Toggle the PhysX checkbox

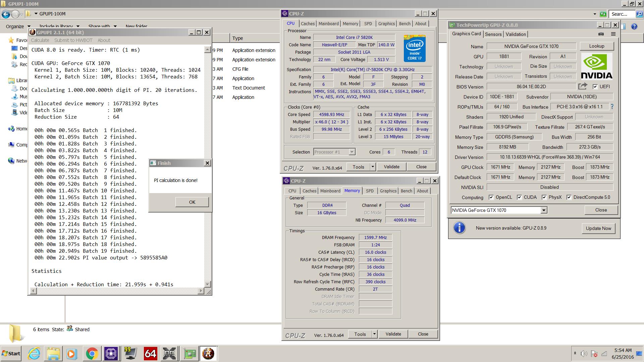(544, 197)
